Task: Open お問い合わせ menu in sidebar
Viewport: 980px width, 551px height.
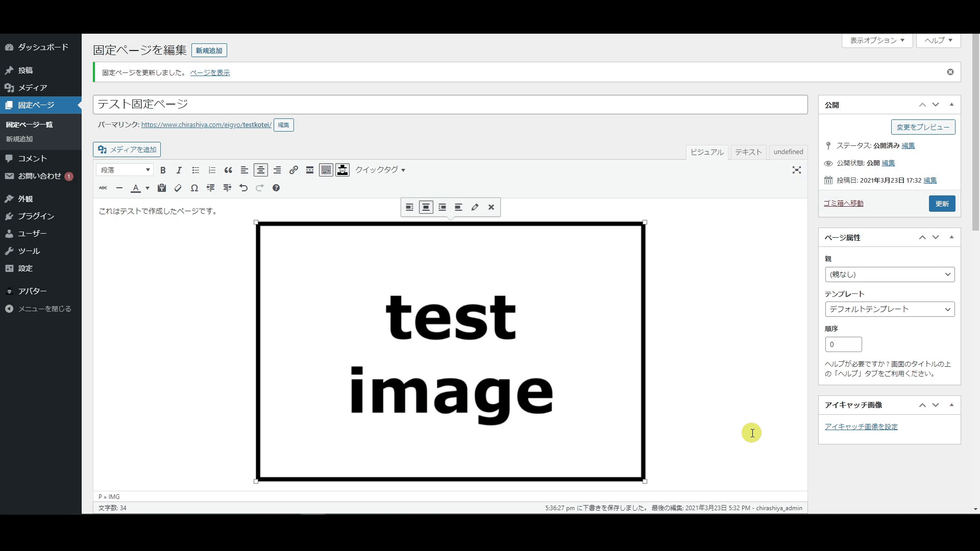Action: click(41, 176)
